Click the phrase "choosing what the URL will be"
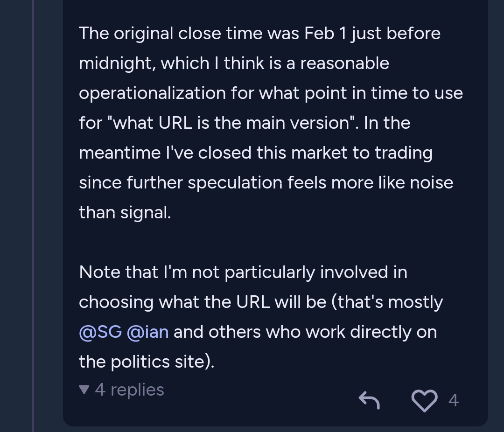The image size is (504, 432). [203, 302]
